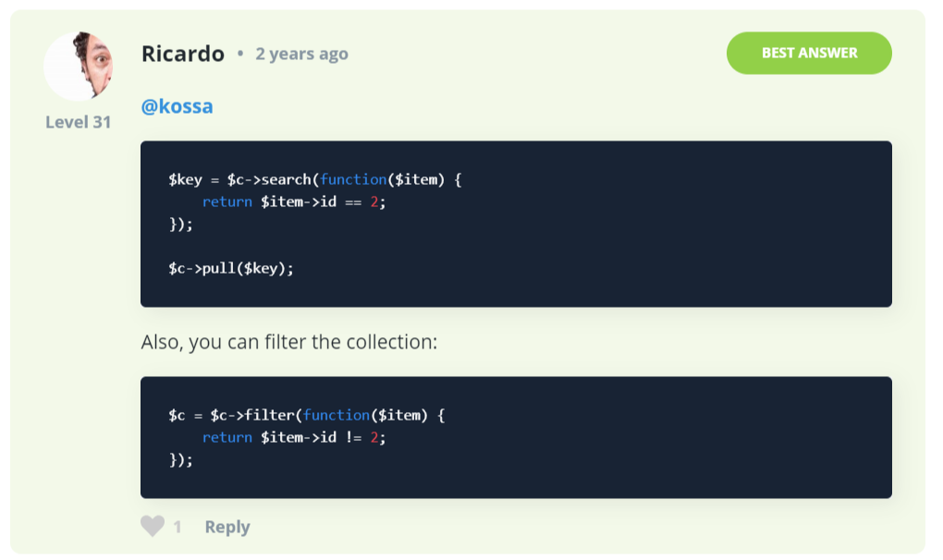Open the Ricardo username link
Viewport: 943px width, 560px height.
tap(183, 54)
